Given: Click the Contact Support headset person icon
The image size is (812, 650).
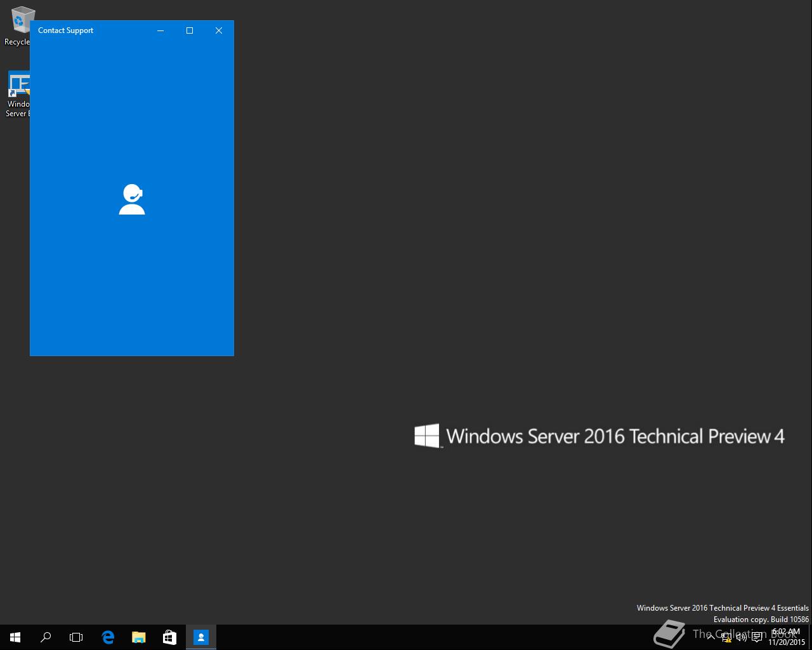Looking at the screenshot, I should tap(132, 199).
